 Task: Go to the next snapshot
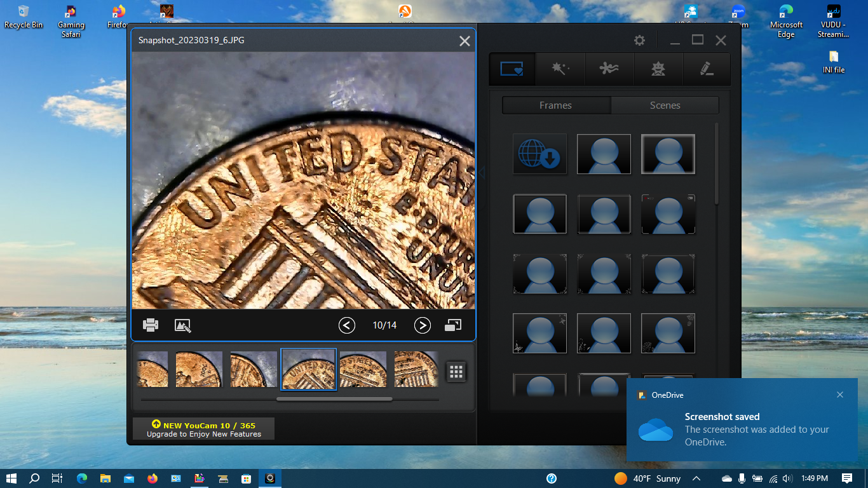(x=423, y=325)
